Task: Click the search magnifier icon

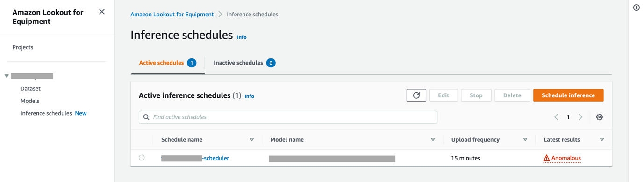Action: coord(146,117)
